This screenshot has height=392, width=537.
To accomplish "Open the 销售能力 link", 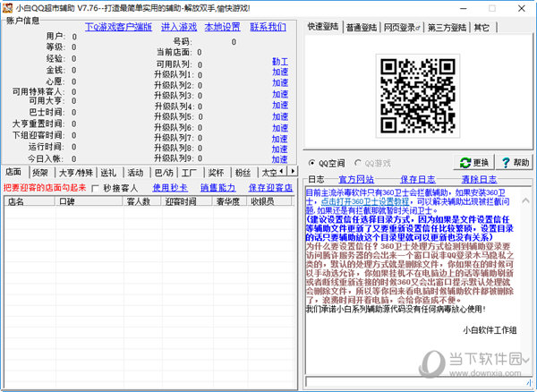I will tap(217, 188).
